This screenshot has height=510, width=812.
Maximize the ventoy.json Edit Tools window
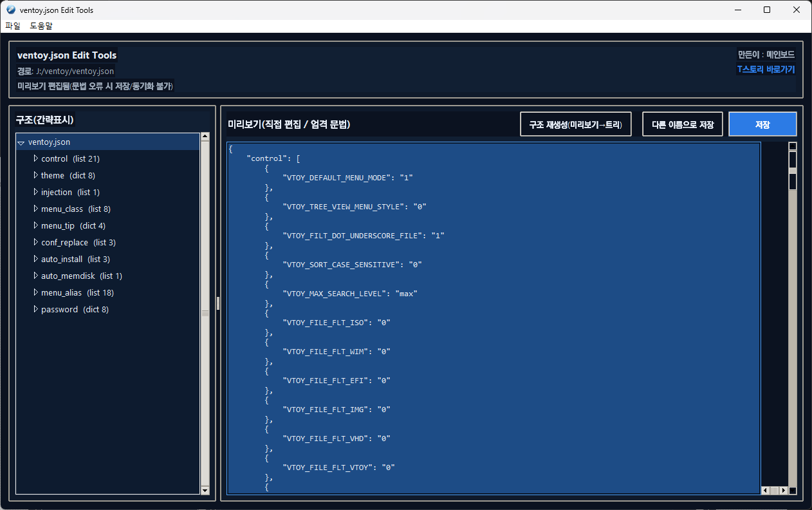(767, 10)
